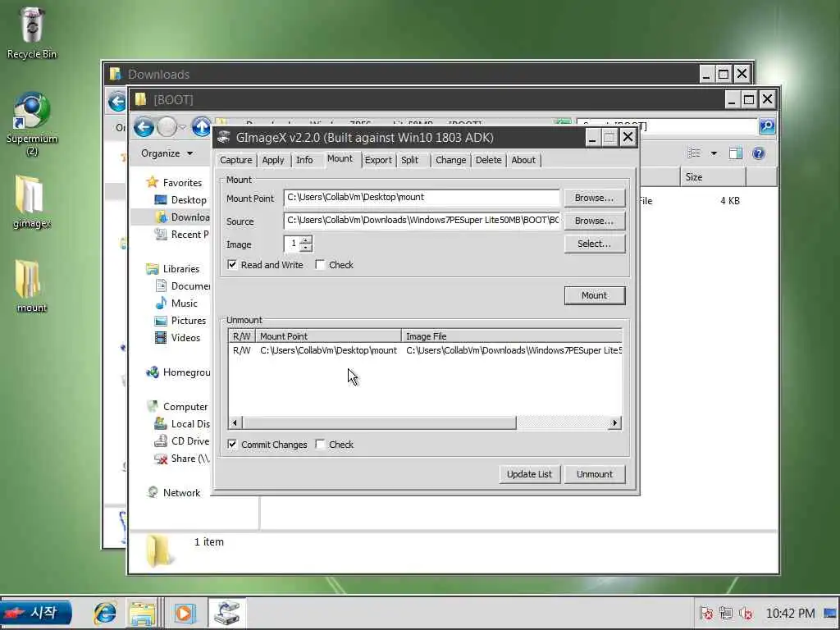Increase the Image number with up arrow

pyautogui.click(x=306, y=240)
